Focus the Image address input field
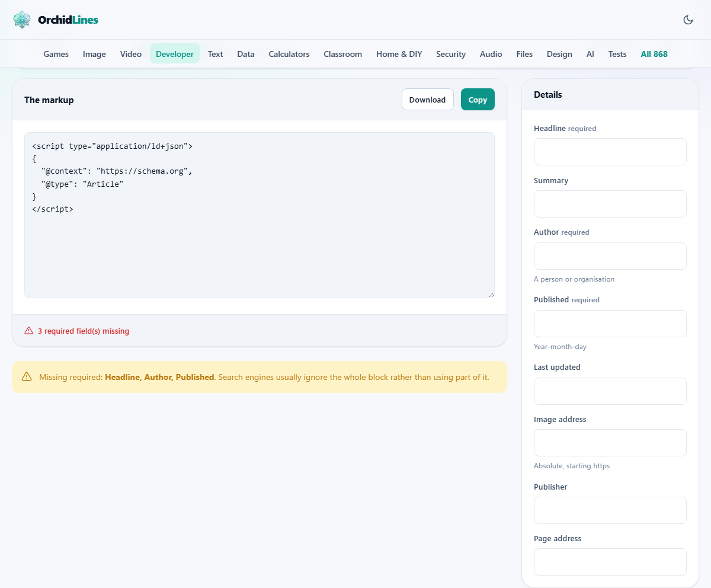 click(x=610, y=443)
